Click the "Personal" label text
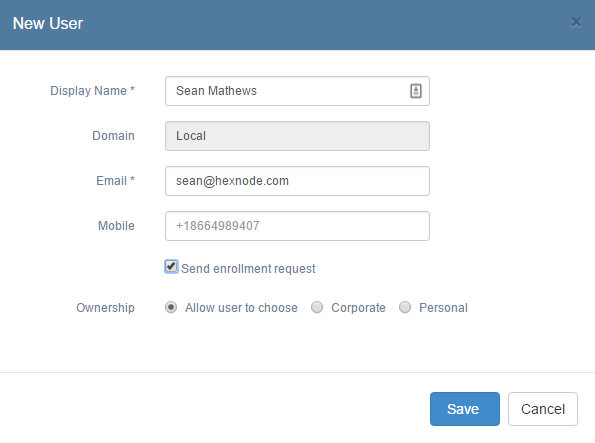The width and height of the screenshot is (595, 443). [443, 307]
